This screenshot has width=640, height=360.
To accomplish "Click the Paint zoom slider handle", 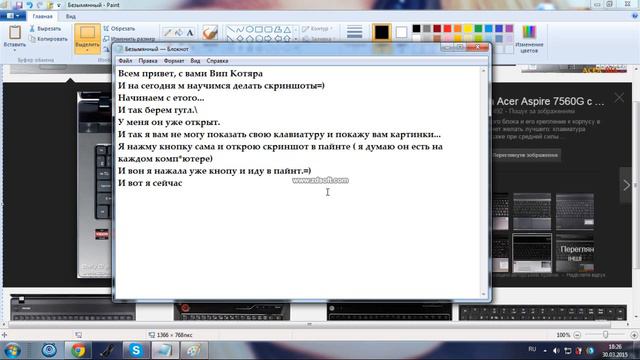I will coord(606,335).
